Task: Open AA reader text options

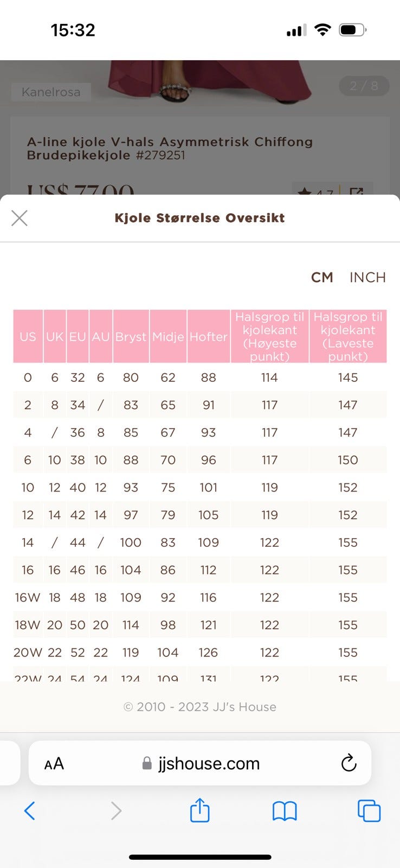Action: click(54, 764)
